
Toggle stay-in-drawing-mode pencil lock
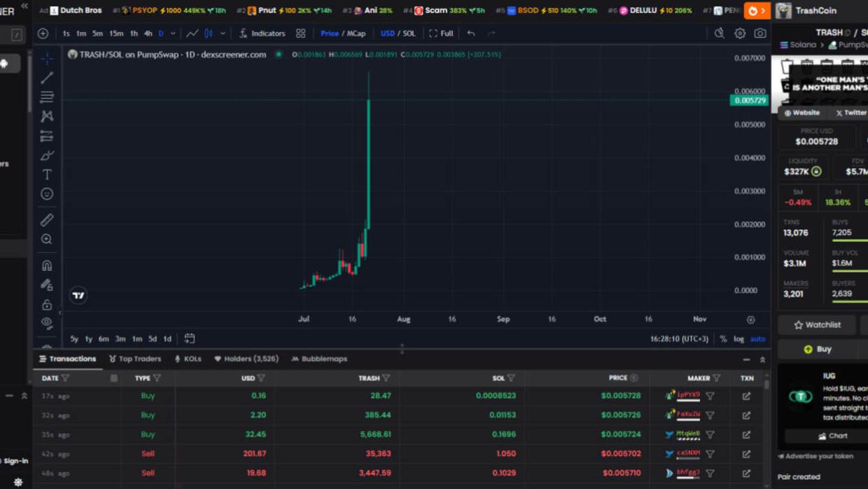pos(47,285)
